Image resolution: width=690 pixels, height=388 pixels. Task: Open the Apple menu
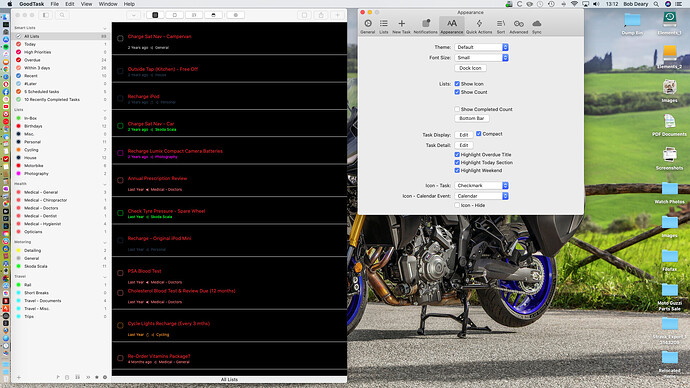coord(9,4)
